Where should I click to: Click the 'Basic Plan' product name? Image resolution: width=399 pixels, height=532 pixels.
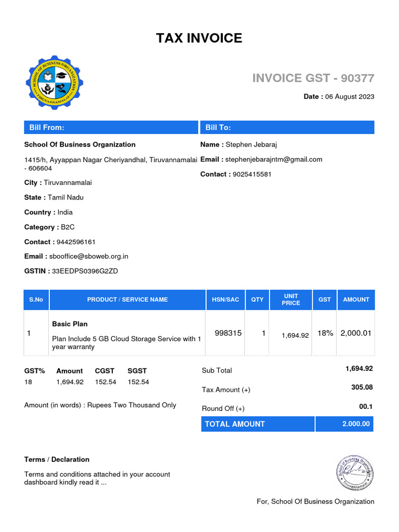click(70, 324)
